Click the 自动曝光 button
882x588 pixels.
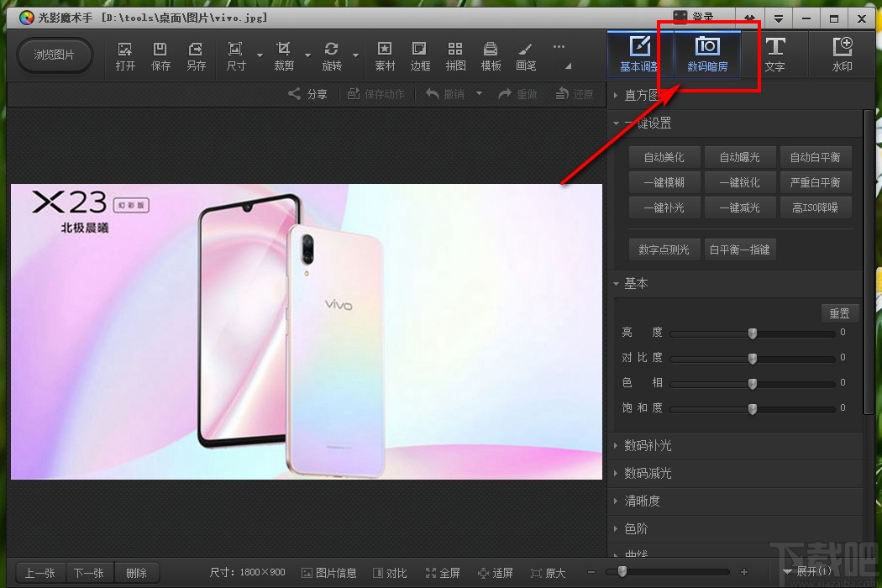pos(740,157)
